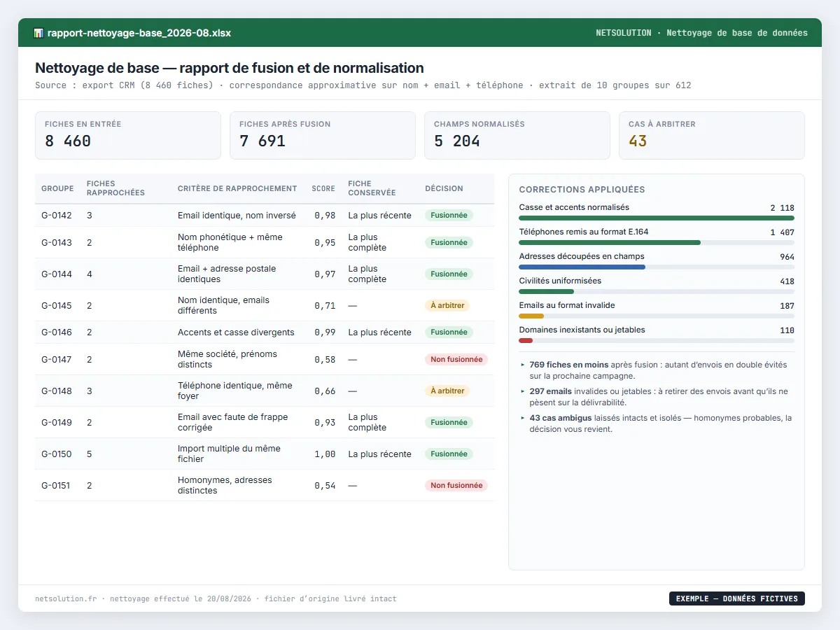
Task: Click score 0,54 cell
Action: 325,485
